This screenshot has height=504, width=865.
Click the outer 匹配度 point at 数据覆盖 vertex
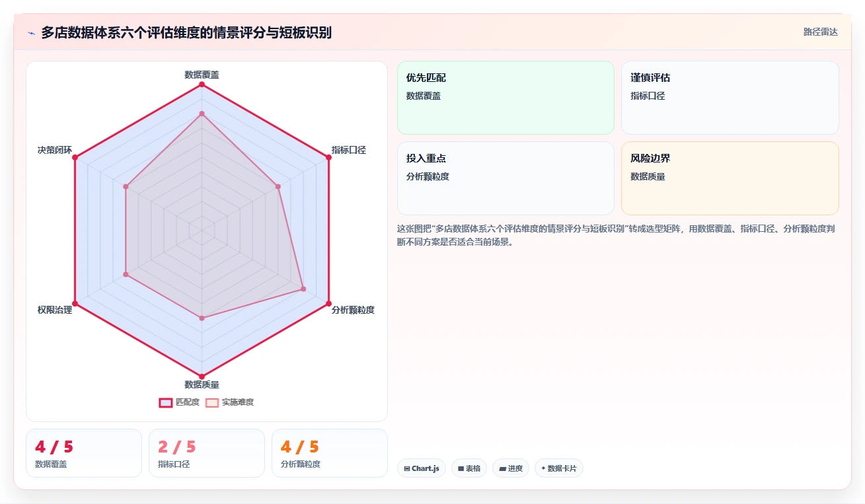point(202,84)
